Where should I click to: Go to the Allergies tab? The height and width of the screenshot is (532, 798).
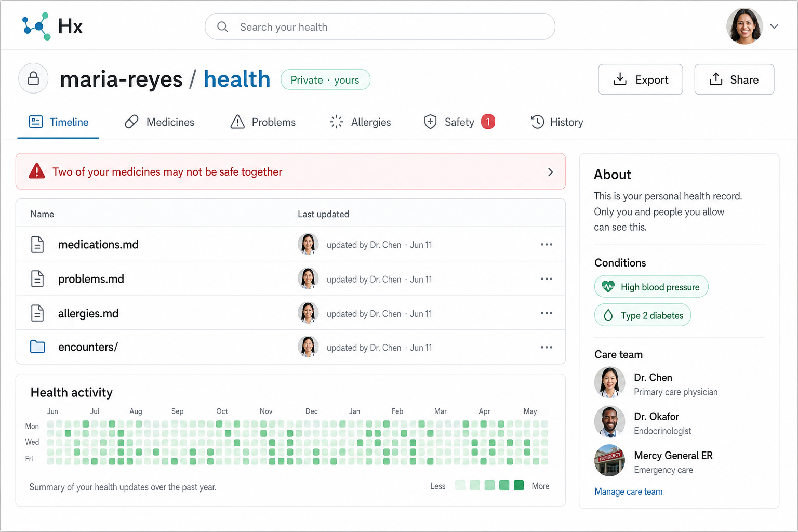[360, 123]
